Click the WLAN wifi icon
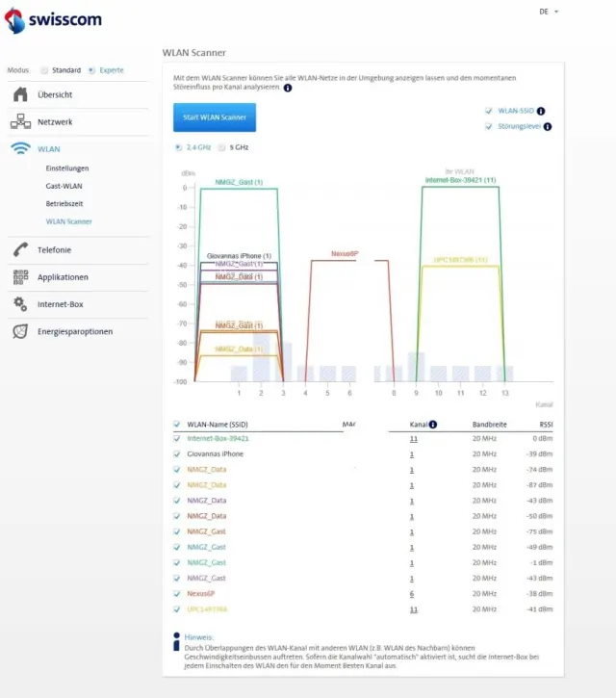The width and height of the screenshot is (616, 698). pos(20,149)
